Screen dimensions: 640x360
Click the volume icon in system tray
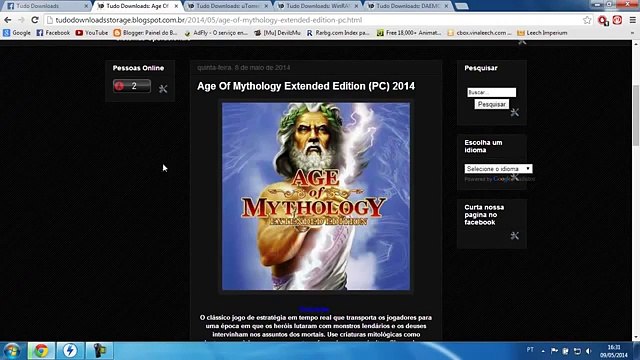coord(589,351)
